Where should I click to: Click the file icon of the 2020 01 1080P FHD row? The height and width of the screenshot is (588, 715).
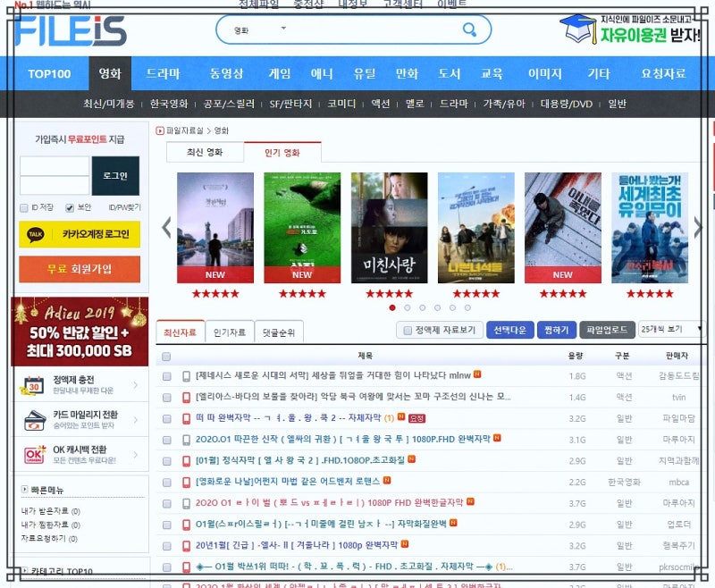186,503
